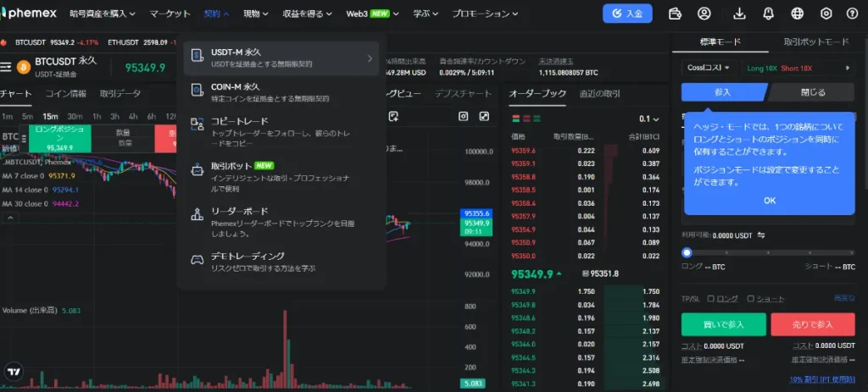Click the orange Bitcoin coin icon

(x=23, y=67)
